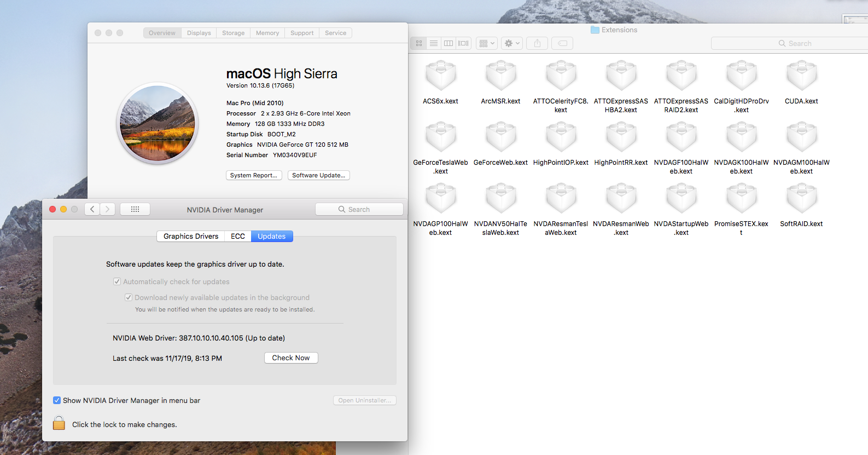Switch to ECC tab
The image size is (868, 455).
[x=238, y=236]
